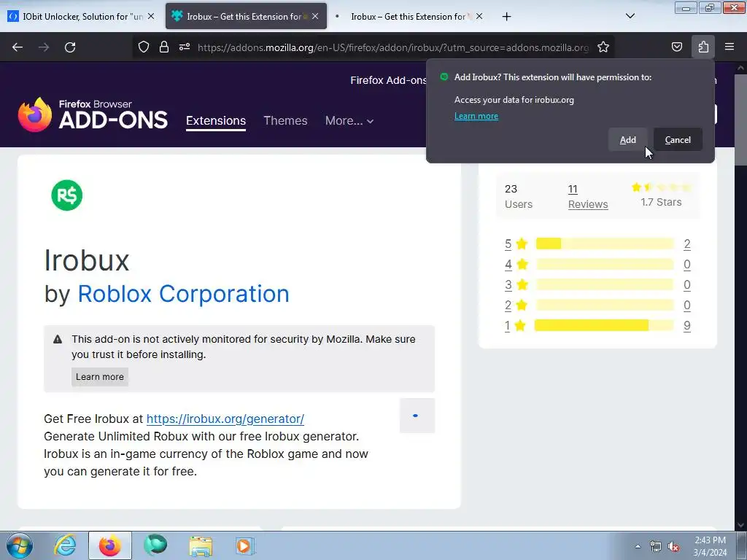View site security via the padlock icon
This screenshot has height=560, width=747.
click(x=164, y=47)
